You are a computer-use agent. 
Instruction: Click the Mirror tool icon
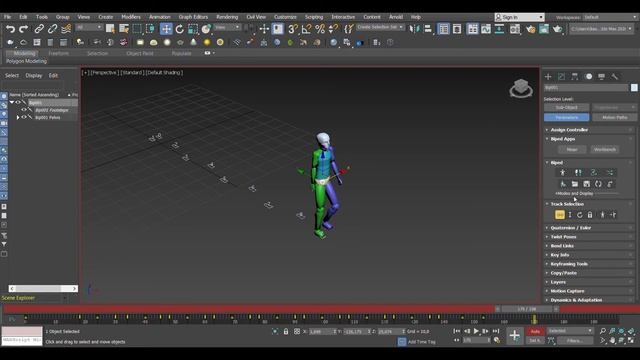pyautogui.click(x=414, y=29)
